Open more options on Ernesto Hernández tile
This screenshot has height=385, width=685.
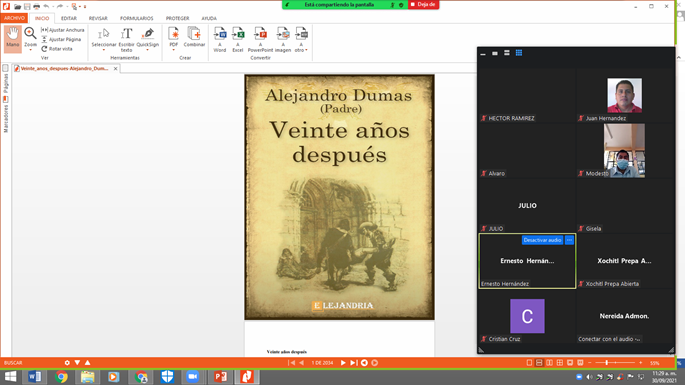[x=569, y=240]
